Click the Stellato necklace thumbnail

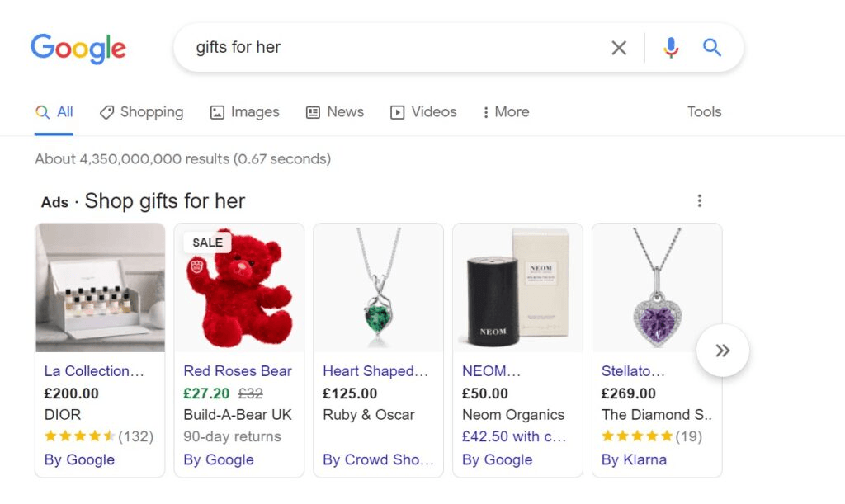click(x=656, y=287)
